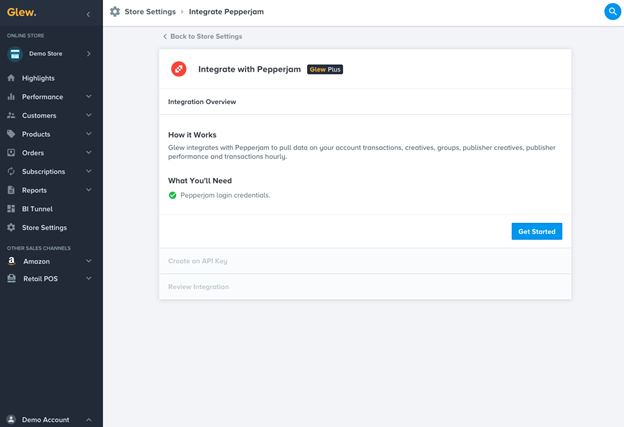Click the Amazon logo icon
The width and height of the screenshot is (624, 427).
tap(12, 261)
